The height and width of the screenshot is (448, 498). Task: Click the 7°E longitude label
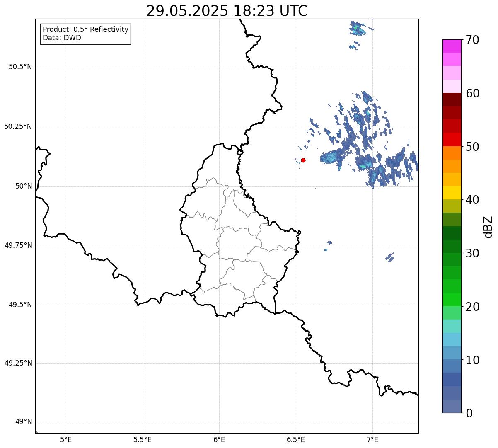tap(372, 439)
